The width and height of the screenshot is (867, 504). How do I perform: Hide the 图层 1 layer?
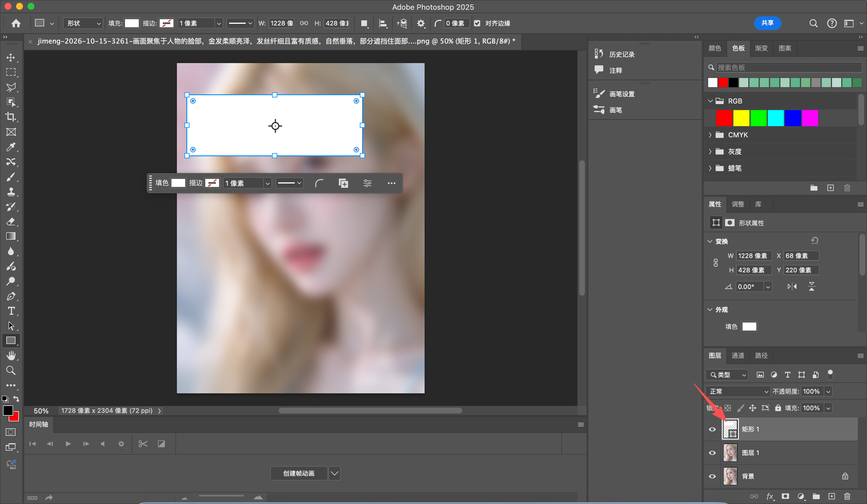tap(712, 453)
